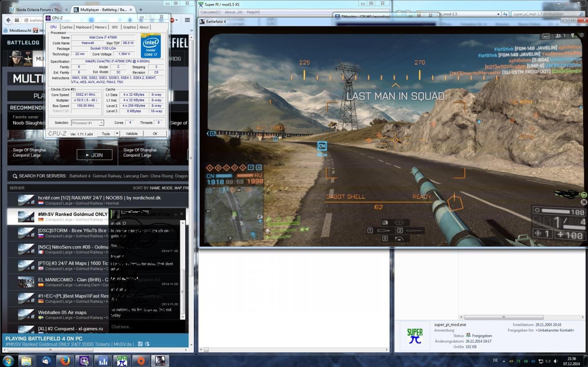This screenshot has height=367, width=588.
Task: Click the JOIN button for Siege Of Shanghai
Action: [94, 155]
